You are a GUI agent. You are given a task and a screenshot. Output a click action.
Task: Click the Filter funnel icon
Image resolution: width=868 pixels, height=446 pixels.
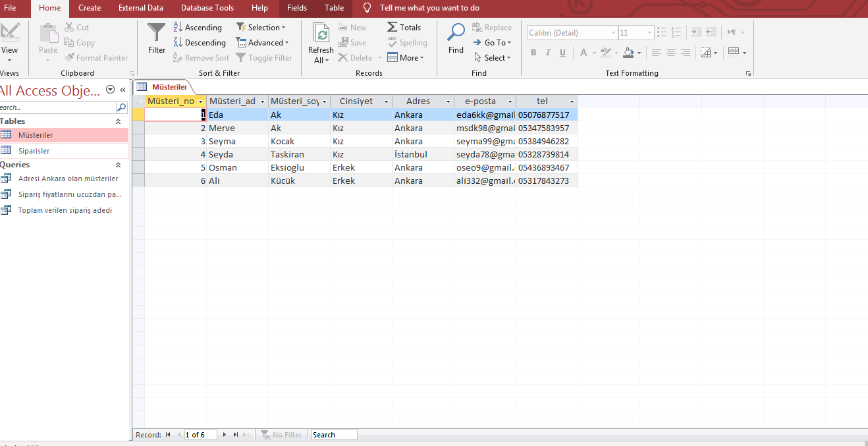(157, 33)
